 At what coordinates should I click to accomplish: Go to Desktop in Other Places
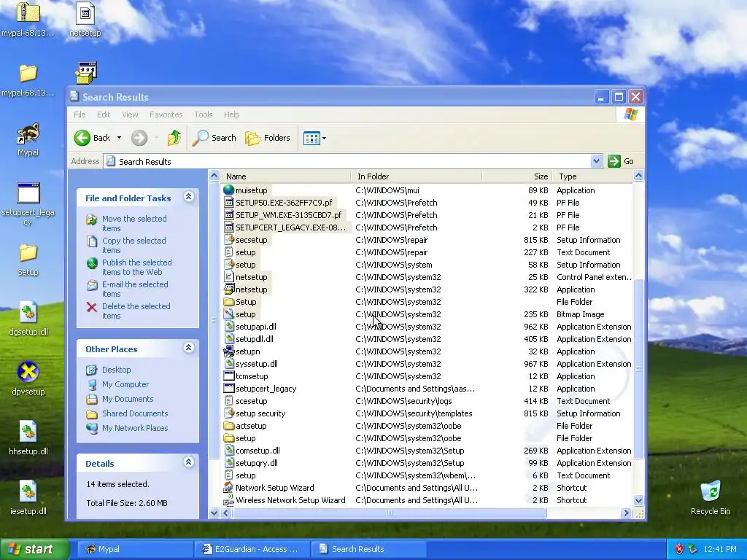[116, 370]
